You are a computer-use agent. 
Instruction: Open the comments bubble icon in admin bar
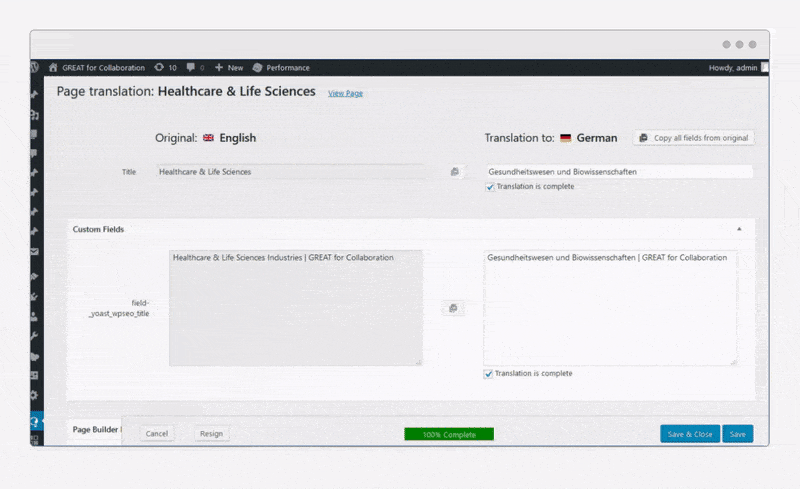(191, 68)
